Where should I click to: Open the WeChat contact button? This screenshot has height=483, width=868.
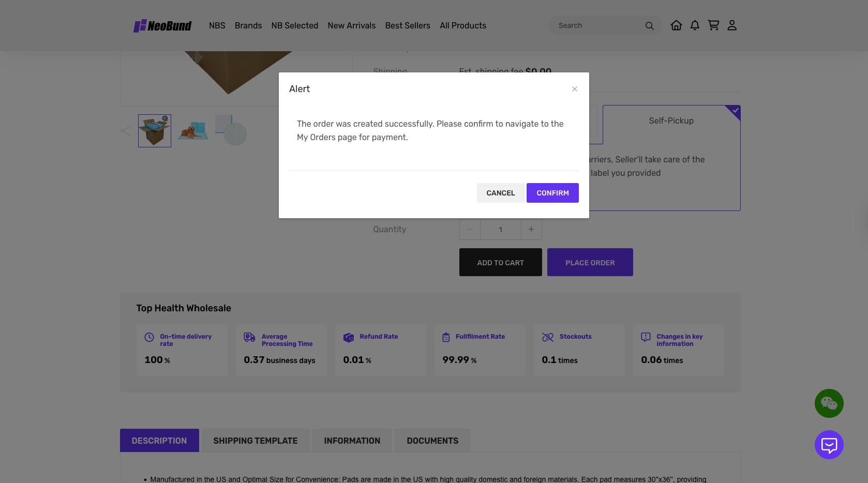click(x=829, y=403)
